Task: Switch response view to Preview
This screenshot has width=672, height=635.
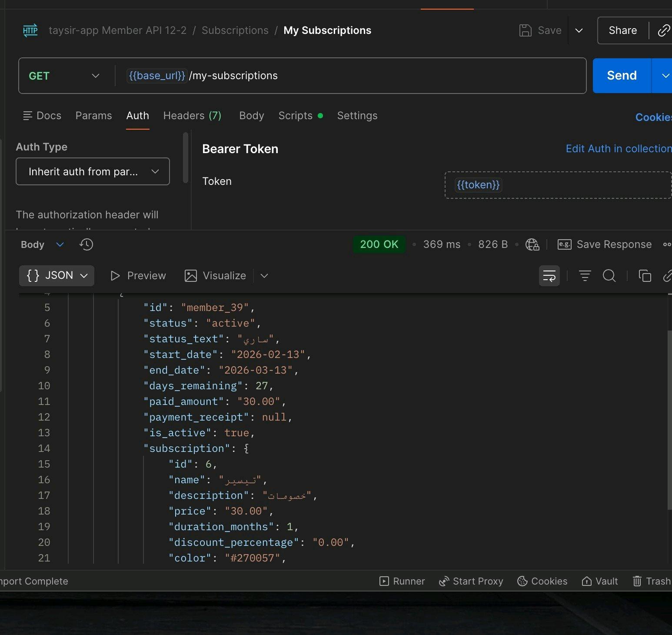Action: (x=138, y=276)
